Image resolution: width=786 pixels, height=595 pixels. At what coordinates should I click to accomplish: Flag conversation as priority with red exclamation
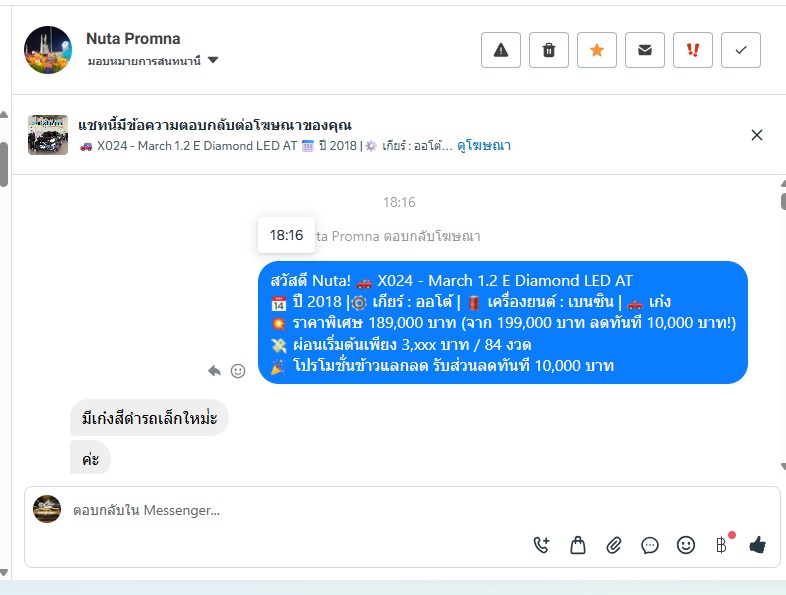click(x=693, y=50)
